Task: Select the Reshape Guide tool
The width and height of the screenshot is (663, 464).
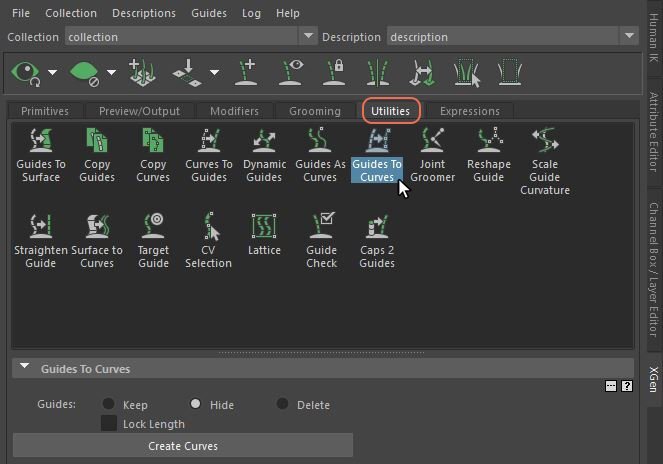Action: pyautogui.click(x=488, y=141)
